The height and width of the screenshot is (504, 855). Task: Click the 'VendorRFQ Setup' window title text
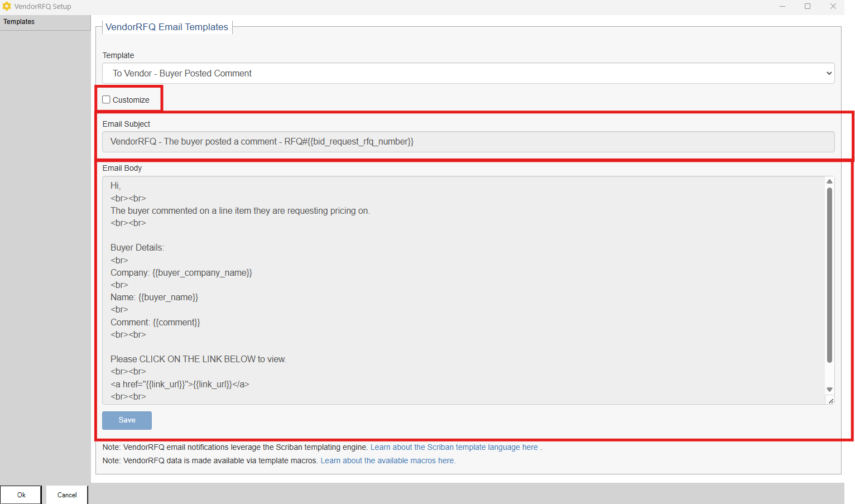click(x=43, y=6)
